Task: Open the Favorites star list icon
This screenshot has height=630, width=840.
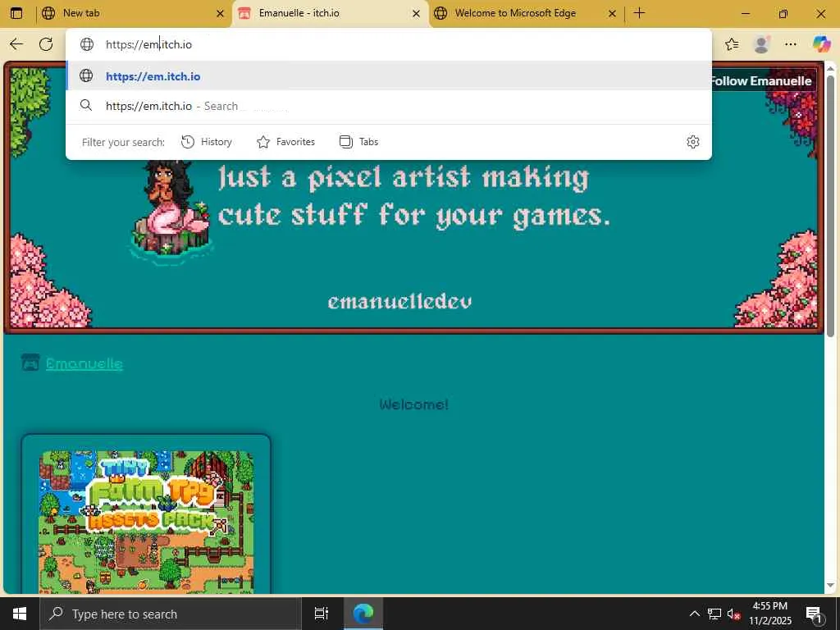Action: click(x=732, y=44)
